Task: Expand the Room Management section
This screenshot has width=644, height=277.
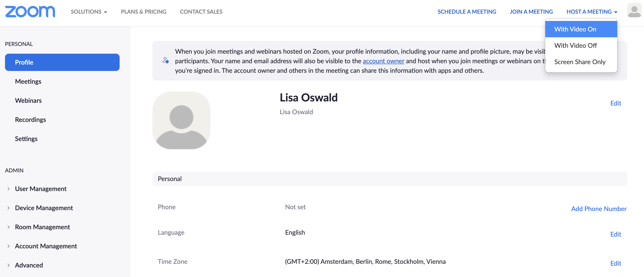Action: click(x=42, y=227)
